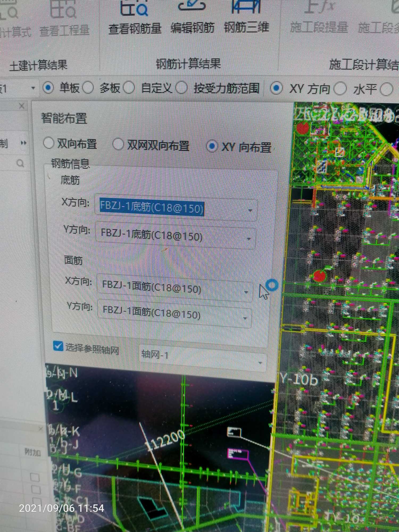Select the 水平 radio option

[x=340, y=89]
